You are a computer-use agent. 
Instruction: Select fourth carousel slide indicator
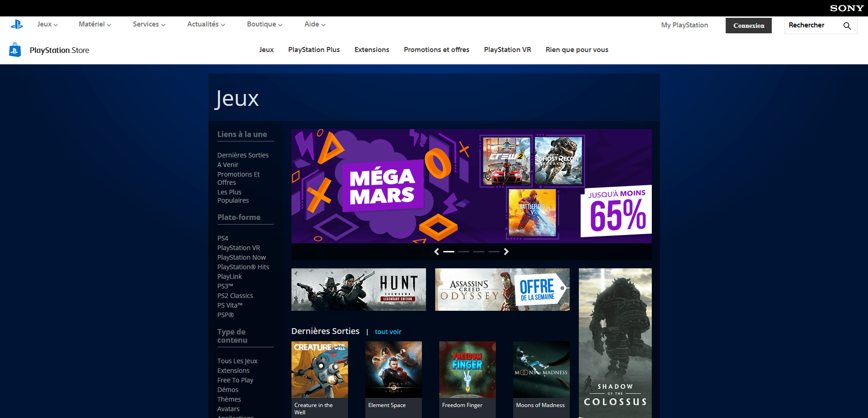click(494, 251)
